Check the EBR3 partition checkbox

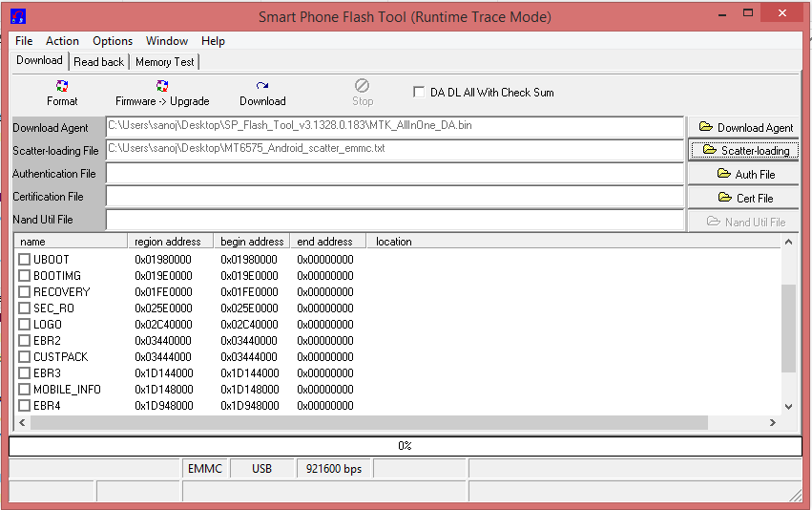click(24, 373)
